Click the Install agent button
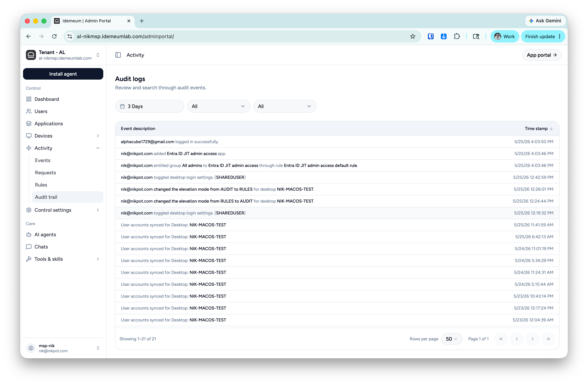 [x=63, y=74]
